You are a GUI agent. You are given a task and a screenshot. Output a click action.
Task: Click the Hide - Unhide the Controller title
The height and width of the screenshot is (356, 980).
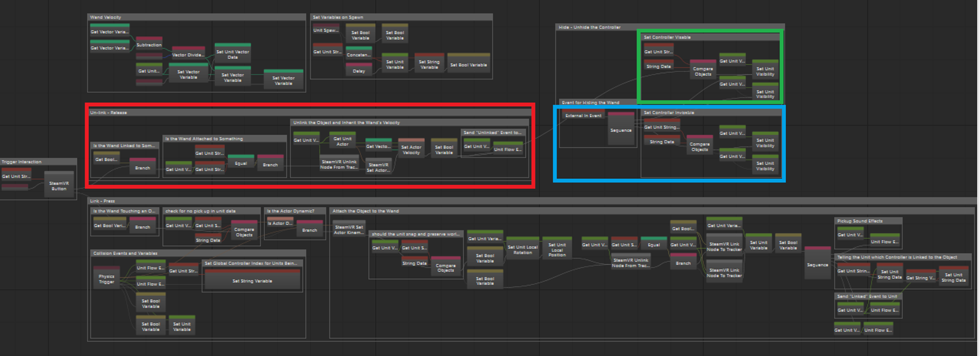pos(589,27)
